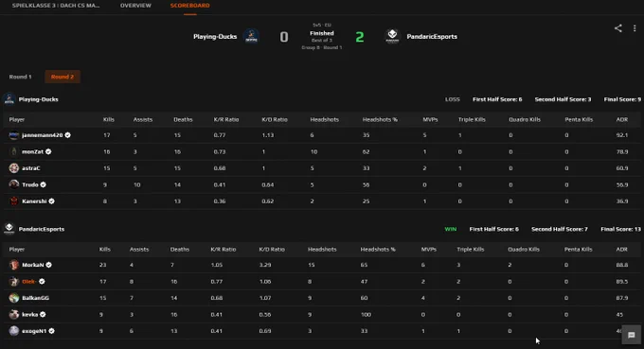Click K/D Ratio header in Playing-Ducks table
644x349 pixels.
click(275, 119)
